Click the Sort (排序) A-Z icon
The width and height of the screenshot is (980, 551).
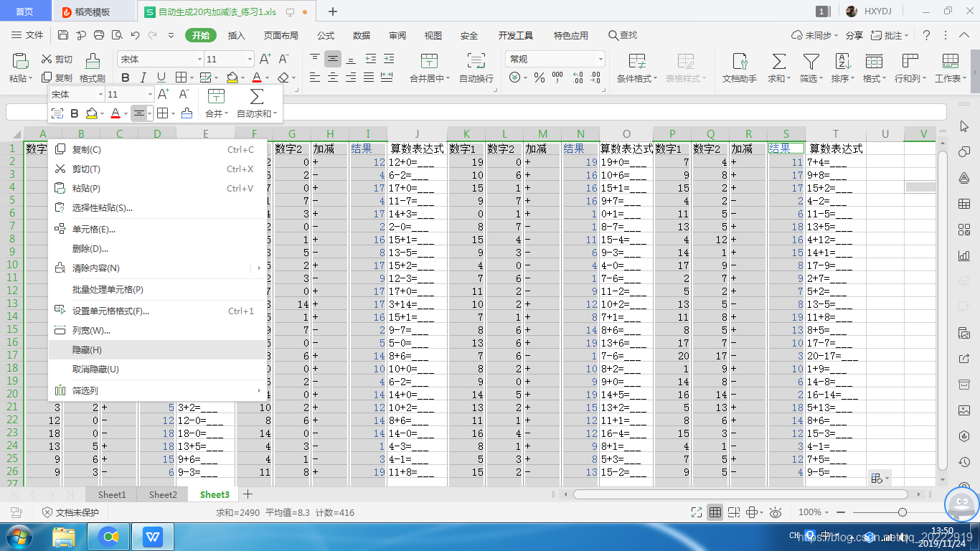[842, 61]
